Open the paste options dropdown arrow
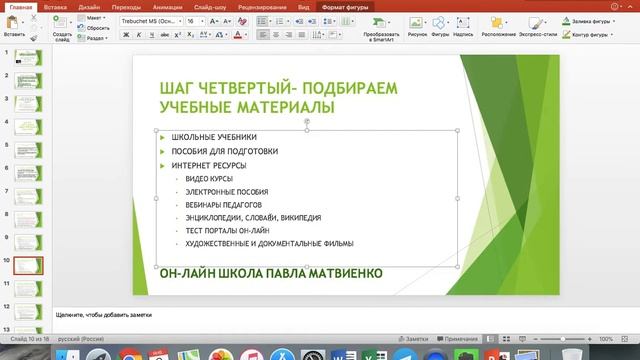Screen dimensions: 640x360 pos(23,22)
